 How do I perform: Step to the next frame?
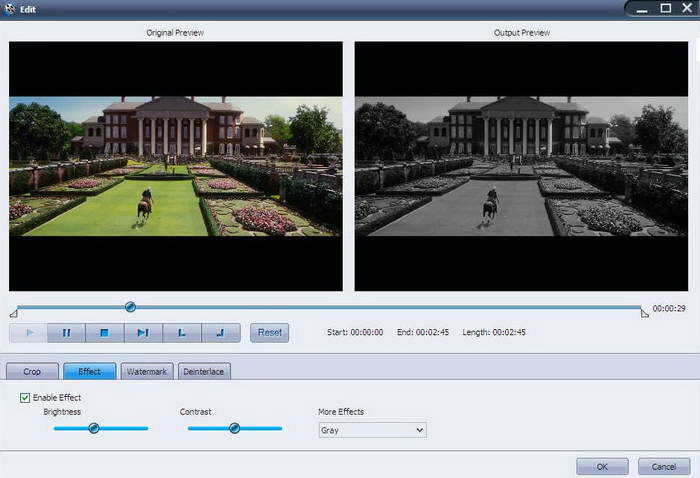coord(143,333)
